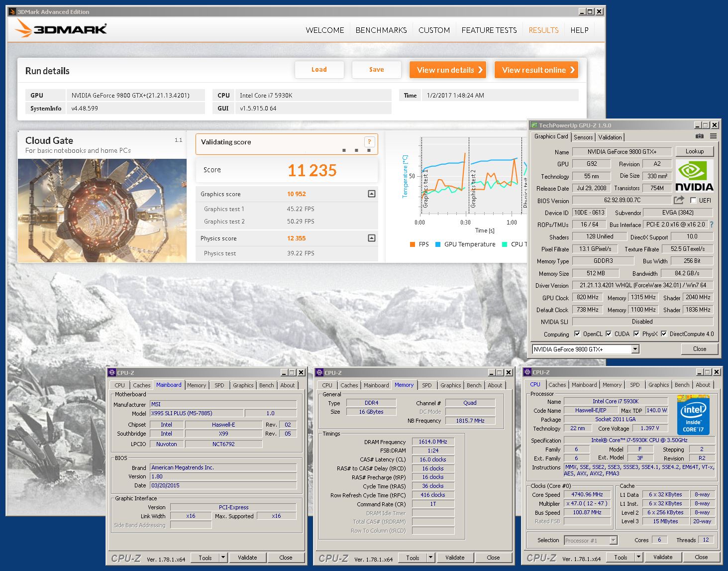The image size is (728, 571).
Task: Open Bench tab in the Memory CPU-Z window
Action: (474, 385)
